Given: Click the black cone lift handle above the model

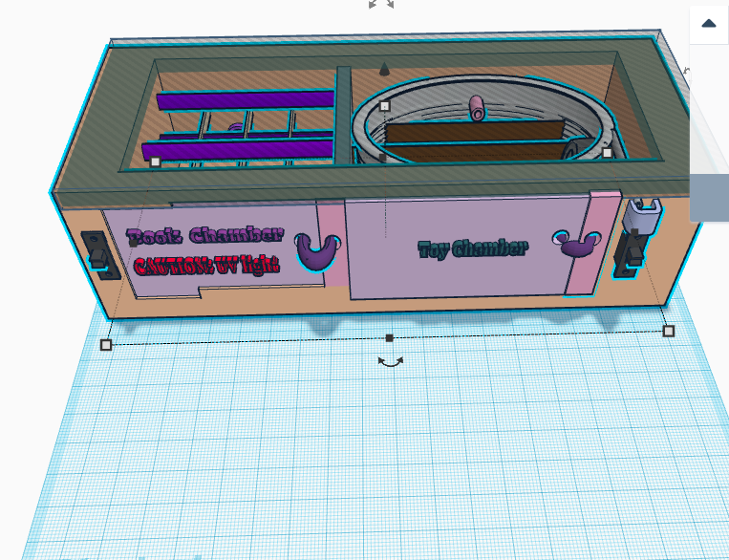Looking at the screenshot, I should [384, 69].
